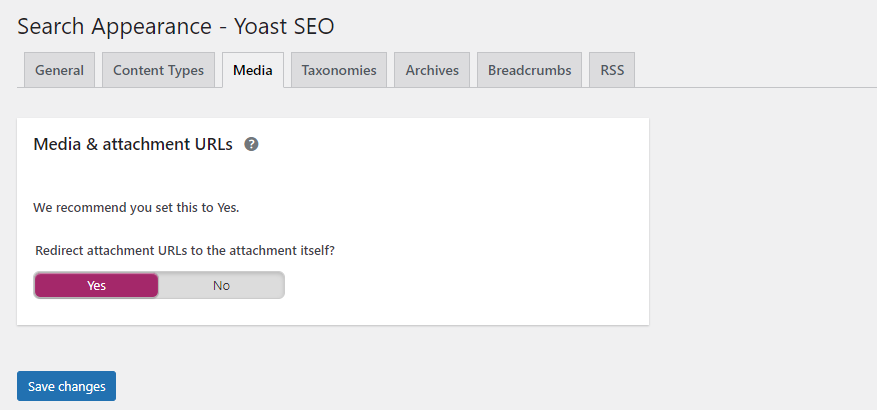
Task: Switch to the Content Types tab
Action: coord(158,70)
